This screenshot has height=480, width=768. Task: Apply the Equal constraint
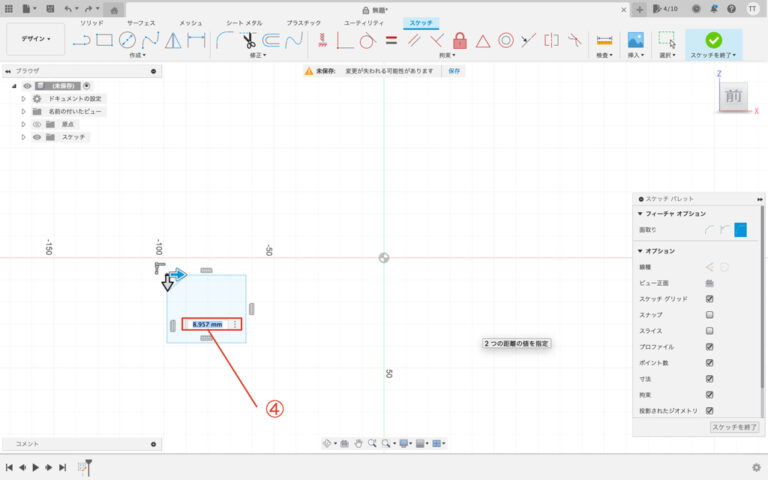[x=391, y=41]
